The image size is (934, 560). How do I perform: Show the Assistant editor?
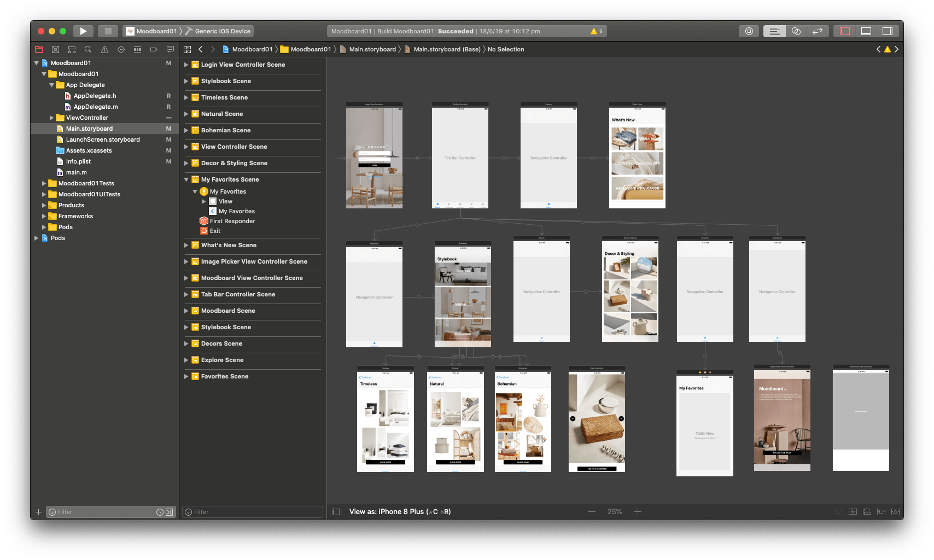796,31
